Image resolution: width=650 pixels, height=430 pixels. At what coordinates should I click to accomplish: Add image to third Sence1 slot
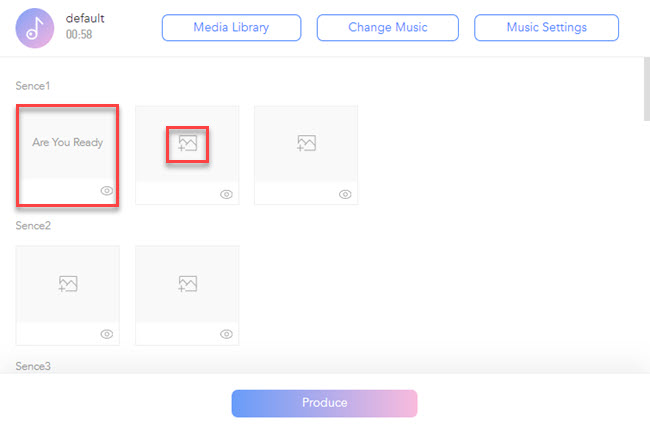[306, 143]
